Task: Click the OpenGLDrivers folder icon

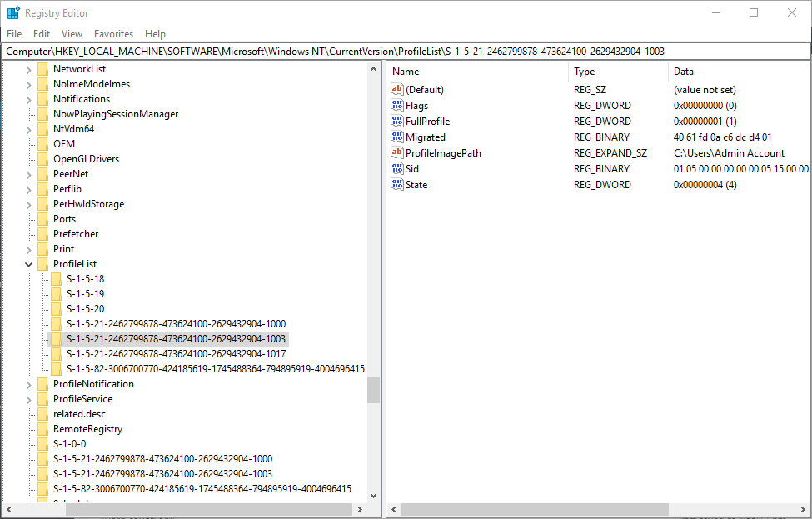Action: click(43, 159)
